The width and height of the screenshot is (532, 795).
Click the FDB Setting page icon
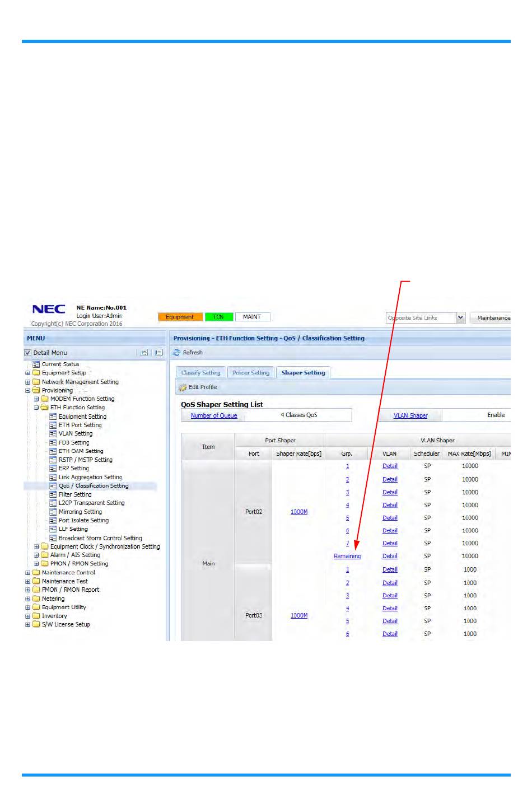tap(53, 443)
